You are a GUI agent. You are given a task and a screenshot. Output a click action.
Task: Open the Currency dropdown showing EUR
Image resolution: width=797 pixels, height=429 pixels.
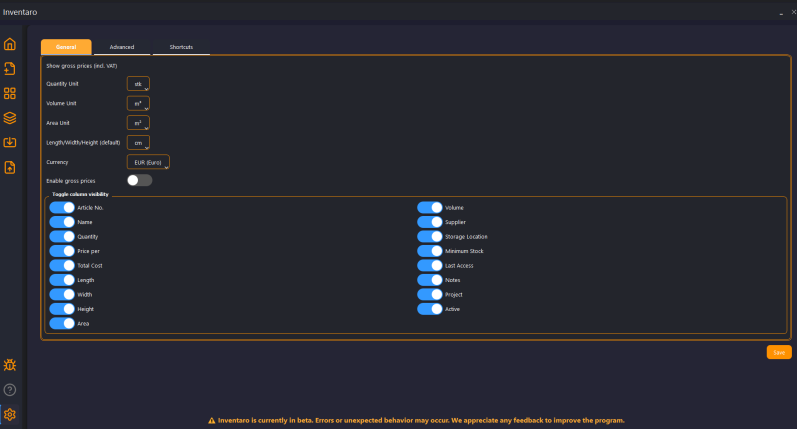click(148, 162)
